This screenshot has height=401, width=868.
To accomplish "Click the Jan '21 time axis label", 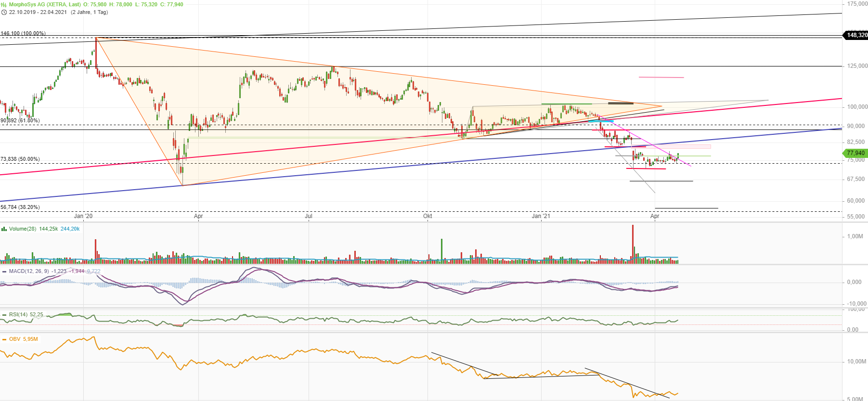I will point(541,216).
